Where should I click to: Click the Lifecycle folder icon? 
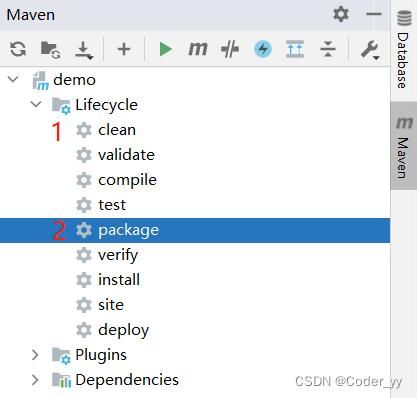pyautogui.click(x=61, y=106)
